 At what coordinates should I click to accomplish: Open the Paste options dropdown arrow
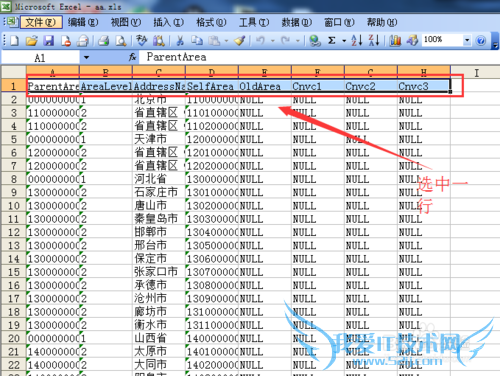(x=226, y=41)
